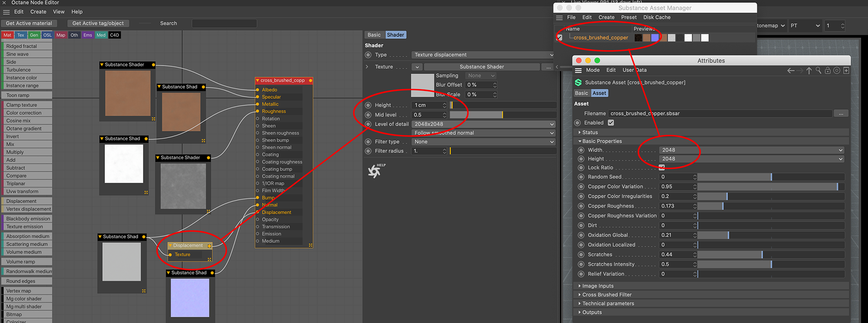Open Octane Help pinwheel icon
The image size is (868, 323).
(x=375, y=171)
